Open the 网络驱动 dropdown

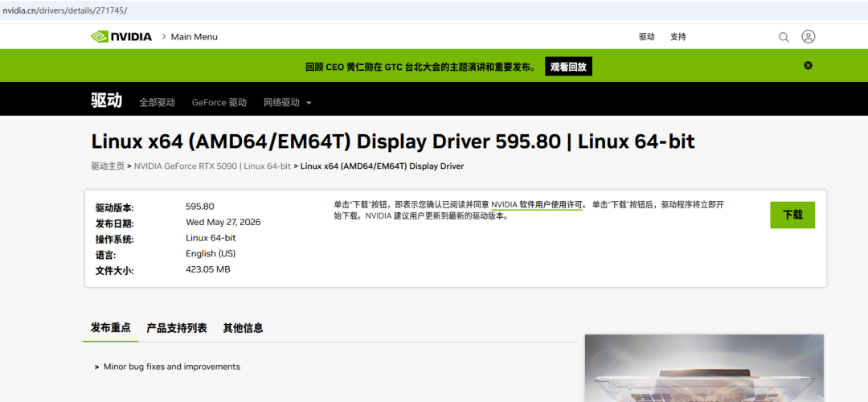(x=287, y=102)
